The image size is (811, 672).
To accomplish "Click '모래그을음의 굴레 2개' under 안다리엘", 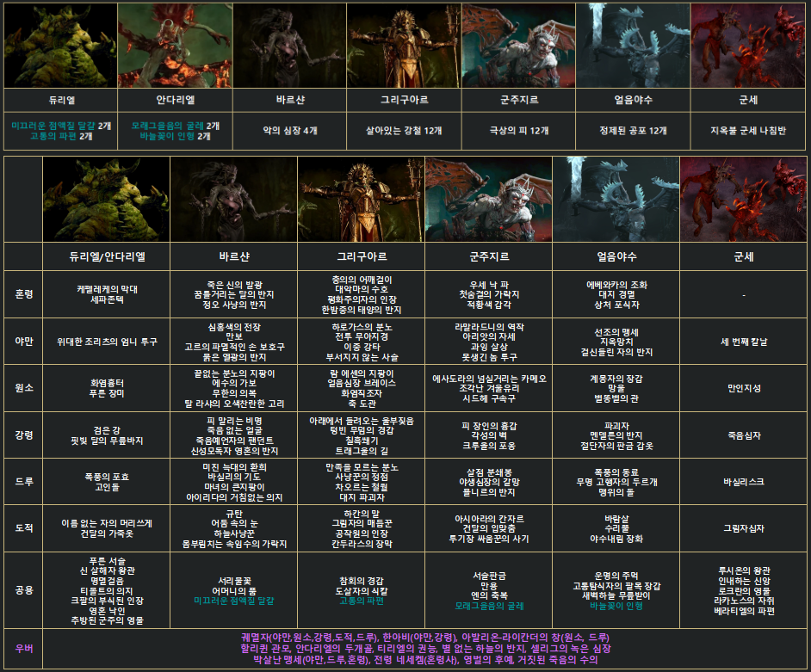I will (x=176, y=126).
